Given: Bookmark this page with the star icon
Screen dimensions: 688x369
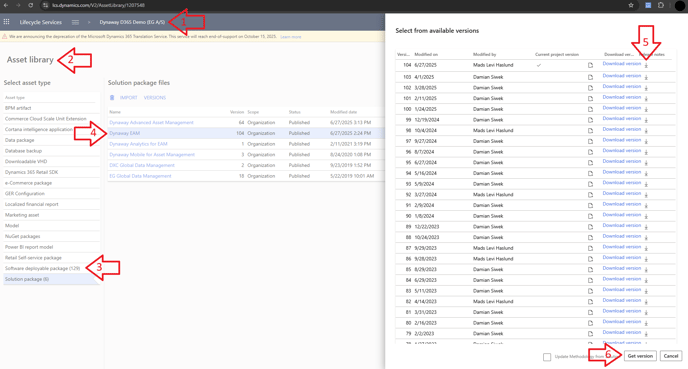Looking at the screenshot, I should point(631,5).
